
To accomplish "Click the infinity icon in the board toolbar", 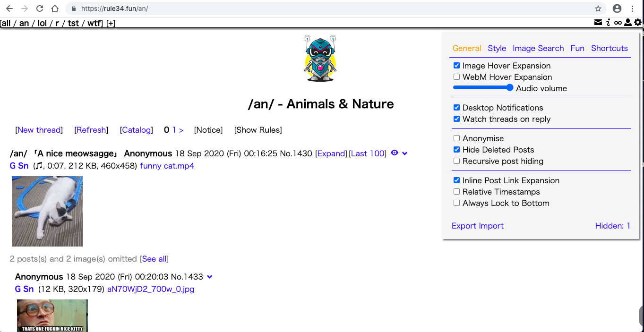I will point(618,22).
